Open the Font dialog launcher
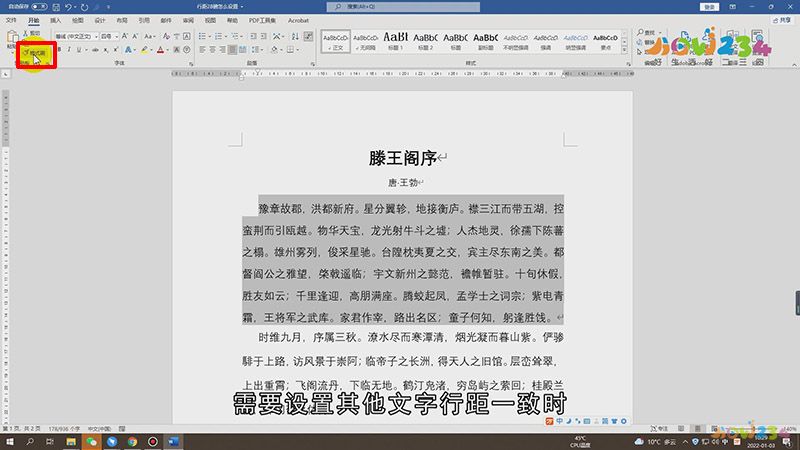The image size is (800, 450). point(191,64)
